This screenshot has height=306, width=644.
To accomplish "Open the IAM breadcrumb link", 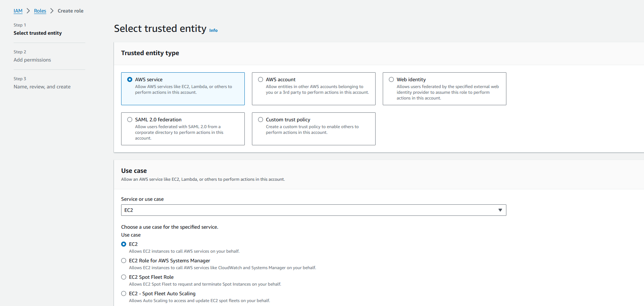I will coord(18,11).
